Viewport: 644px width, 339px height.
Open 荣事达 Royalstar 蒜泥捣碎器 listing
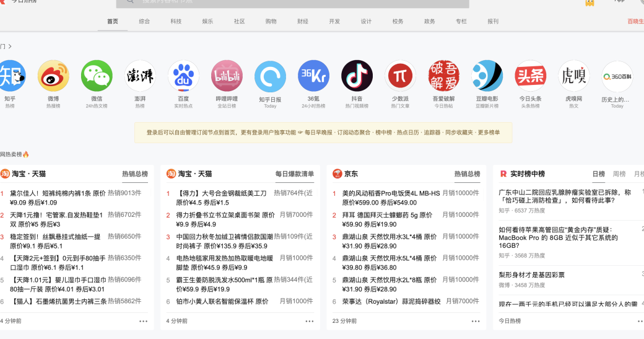(x=391, y=302)
